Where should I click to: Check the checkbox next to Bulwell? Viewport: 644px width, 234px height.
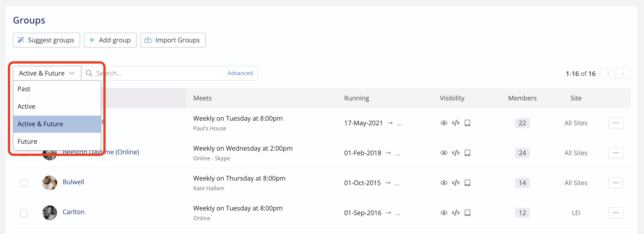(24, 183)
